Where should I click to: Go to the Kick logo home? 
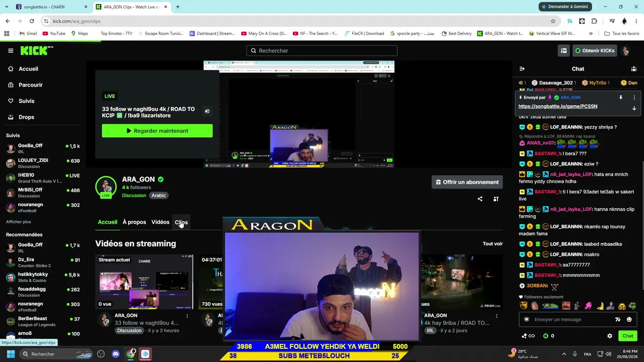36,51
